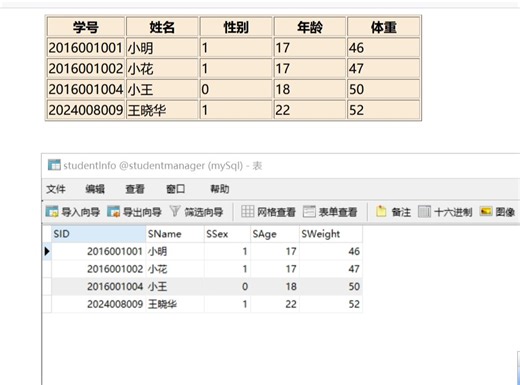
Task: Open the 编辑 menu
Action: point(95,189)
